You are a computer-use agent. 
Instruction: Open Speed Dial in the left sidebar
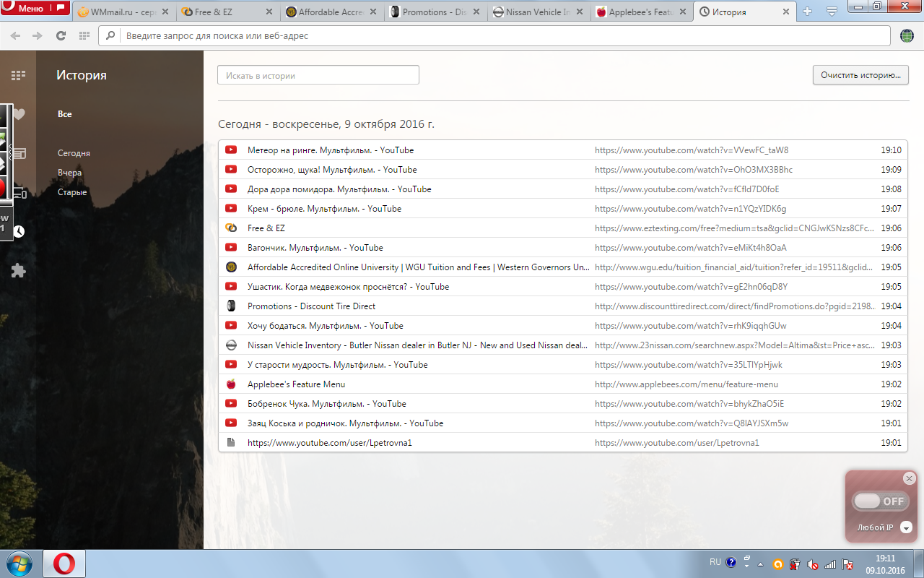[18, 74]
